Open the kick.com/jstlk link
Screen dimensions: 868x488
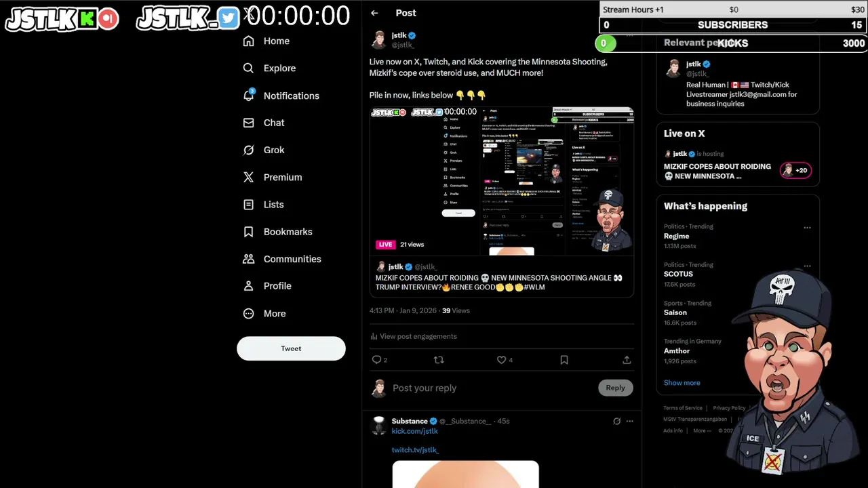(x=414, y=431)
